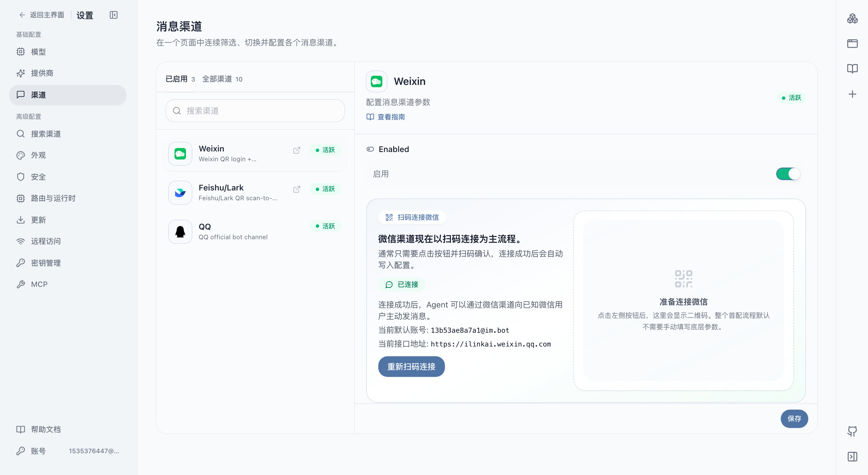Open 路由与运行时 settings

point(67,198)
